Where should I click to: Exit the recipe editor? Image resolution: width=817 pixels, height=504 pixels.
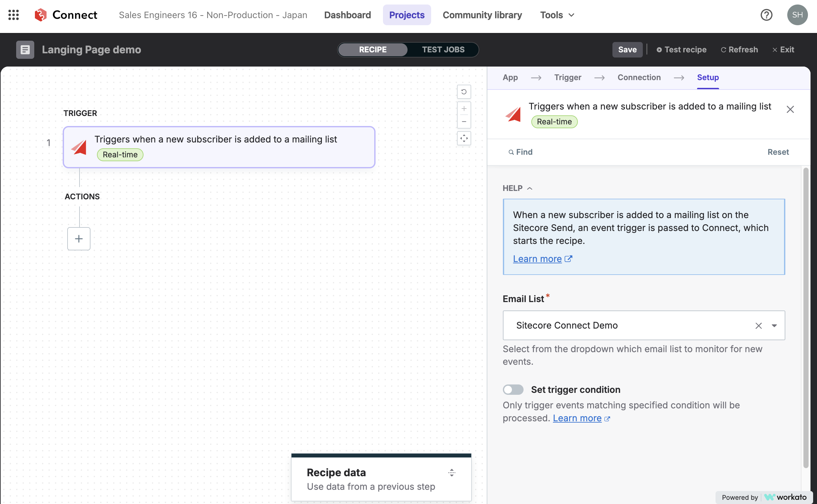pos(783,50)
